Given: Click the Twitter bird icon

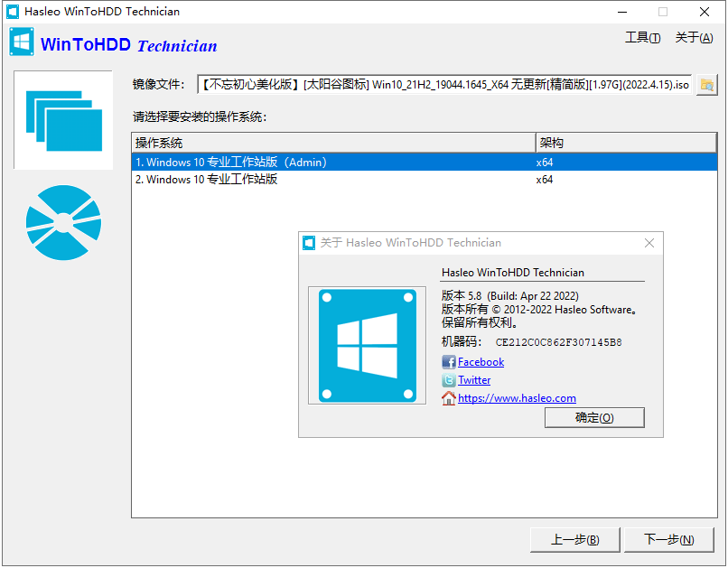Looking at the screenshot, I should pos(449,380).
